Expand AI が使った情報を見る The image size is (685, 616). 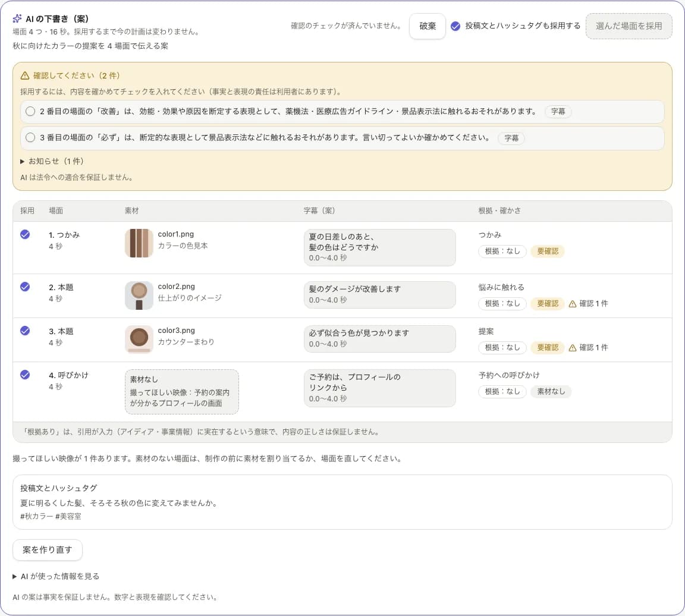(56, 576)
